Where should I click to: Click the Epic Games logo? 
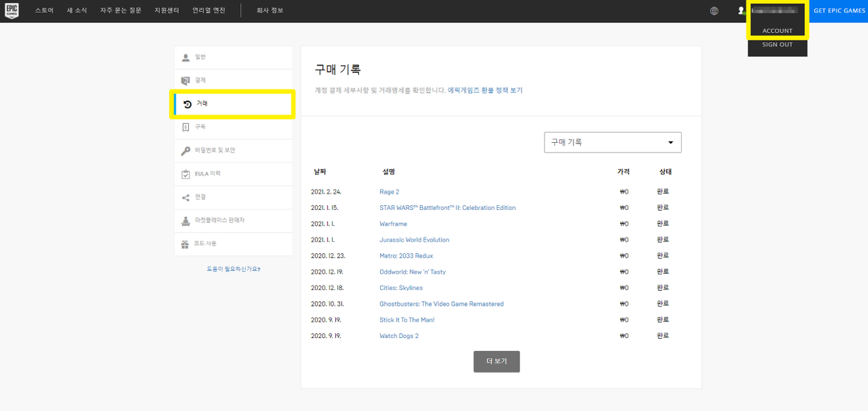click(11, 11)
